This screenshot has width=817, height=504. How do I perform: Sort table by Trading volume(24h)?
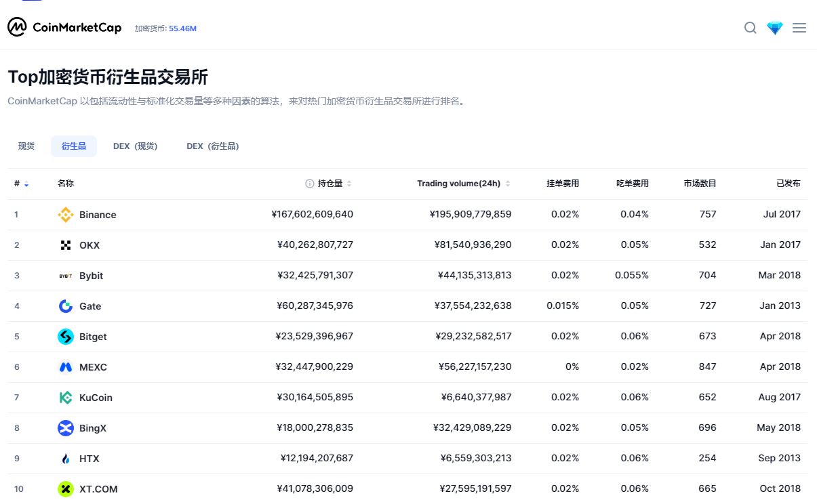pyautogui.click(x=508, y=184)
